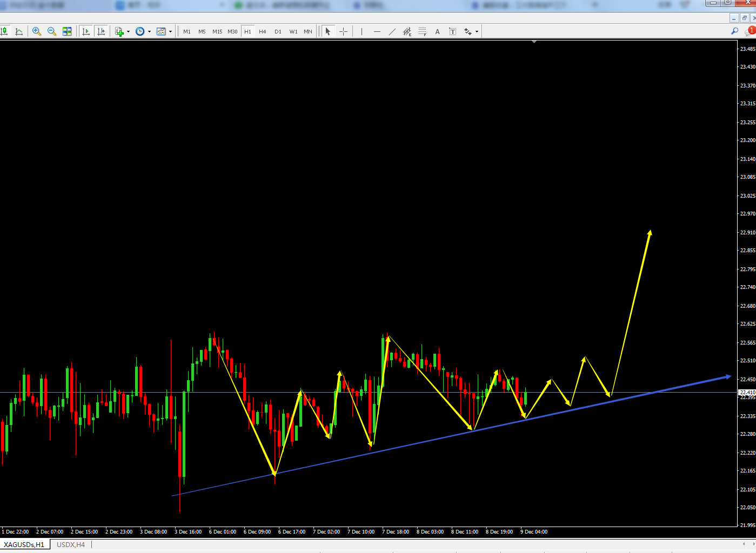Click the chart shift triangle marker
This screenshot has height=553, width=756.
point(534,42)
